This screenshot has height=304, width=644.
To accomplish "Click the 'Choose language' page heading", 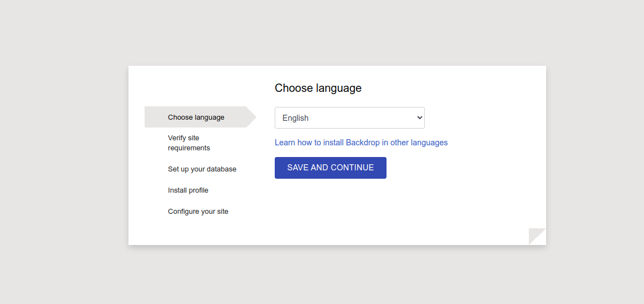I will 318,88.
